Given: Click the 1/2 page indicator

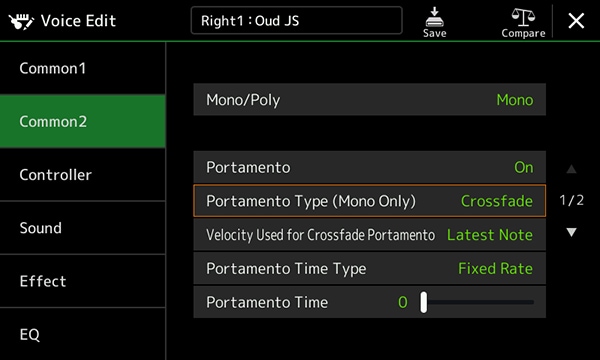Looking at the screenshot, I should (571, 200).
